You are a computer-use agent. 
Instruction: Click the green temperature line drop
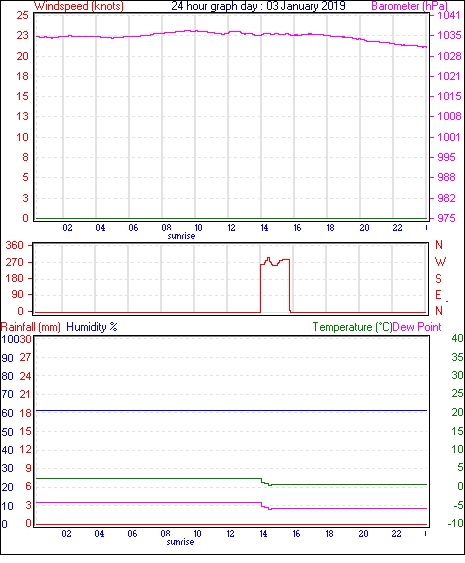[266, 482]
